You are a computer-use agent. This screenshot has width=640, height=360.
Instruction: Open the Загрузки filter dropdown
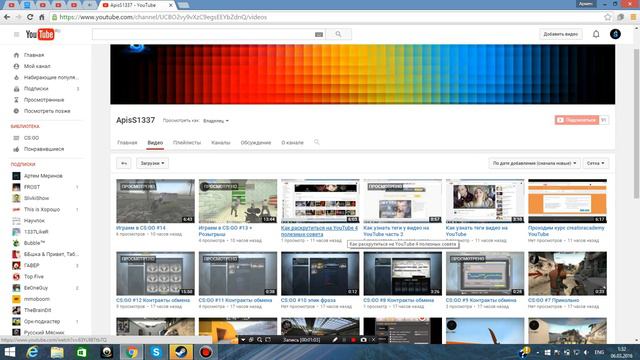click(152, 163)
